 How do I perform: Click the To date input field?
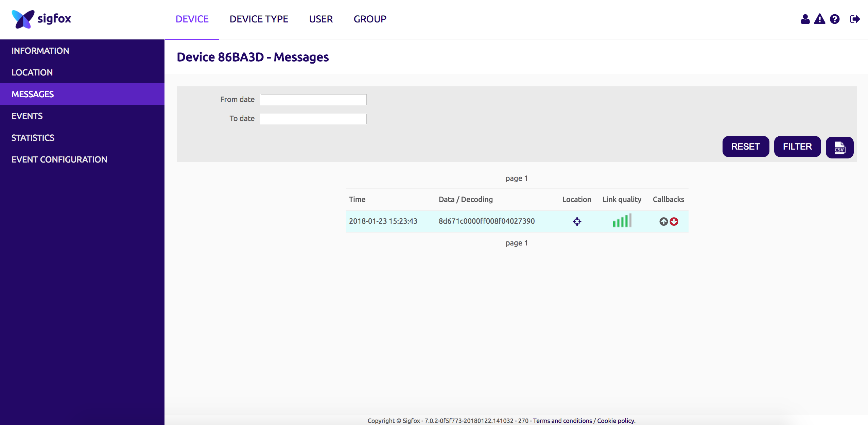(x=314, y=118)
